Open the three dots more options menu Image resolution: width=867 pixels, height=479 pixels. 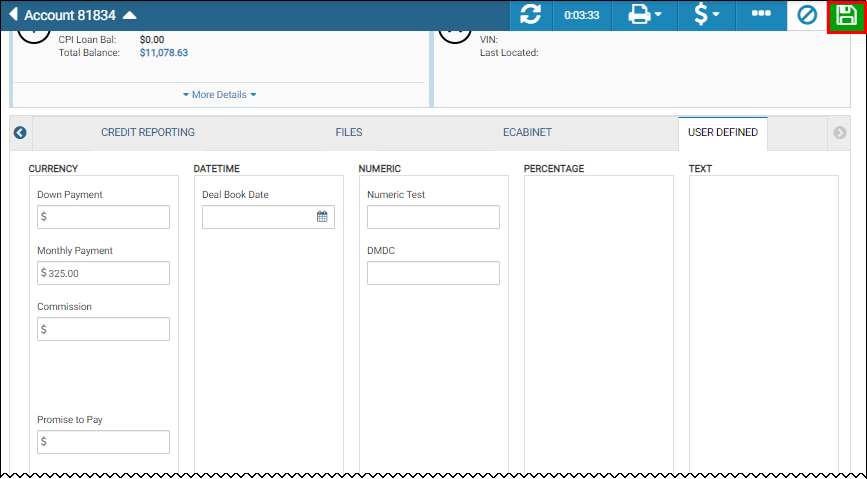point(761,14)
